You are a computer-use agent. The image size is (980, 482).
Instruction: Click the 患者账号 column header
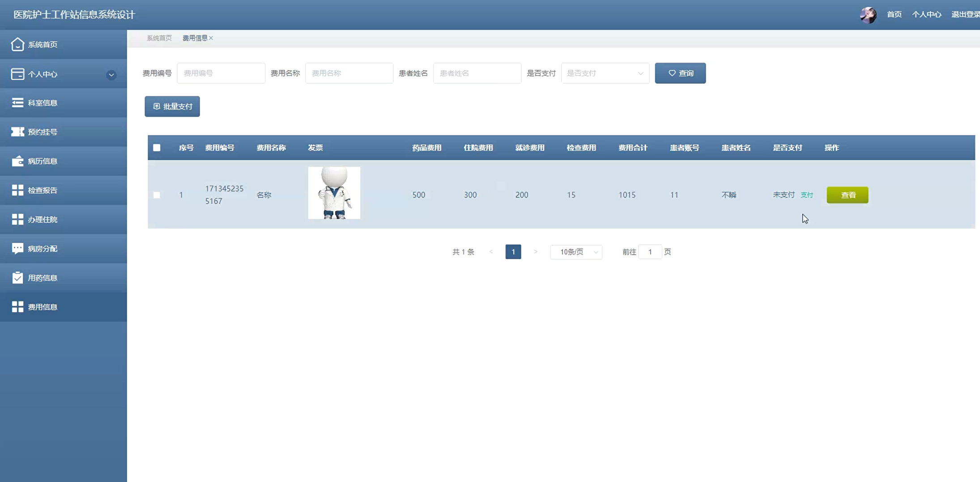pos(684,148)
